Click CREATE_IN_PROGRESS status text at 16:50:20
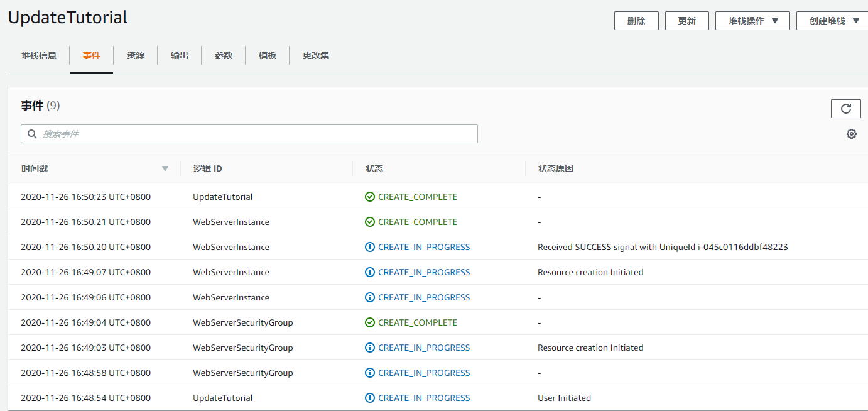 coord(424,247)
